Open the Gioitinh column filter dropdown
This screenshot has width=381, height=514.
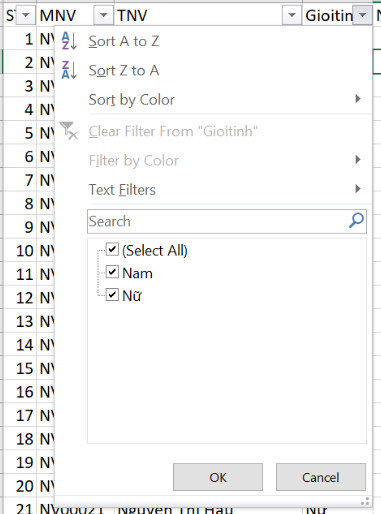(x=362, y=15)
